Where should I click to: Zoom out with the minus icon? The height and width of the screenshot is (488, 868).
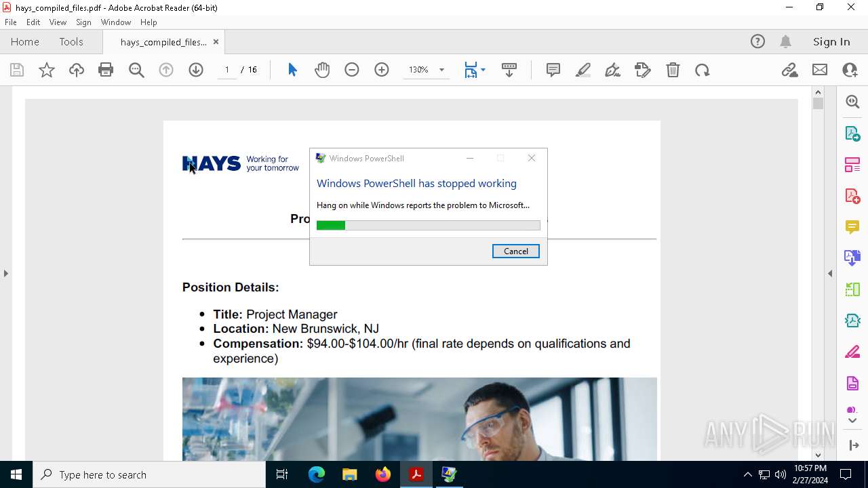click(351, 70)
